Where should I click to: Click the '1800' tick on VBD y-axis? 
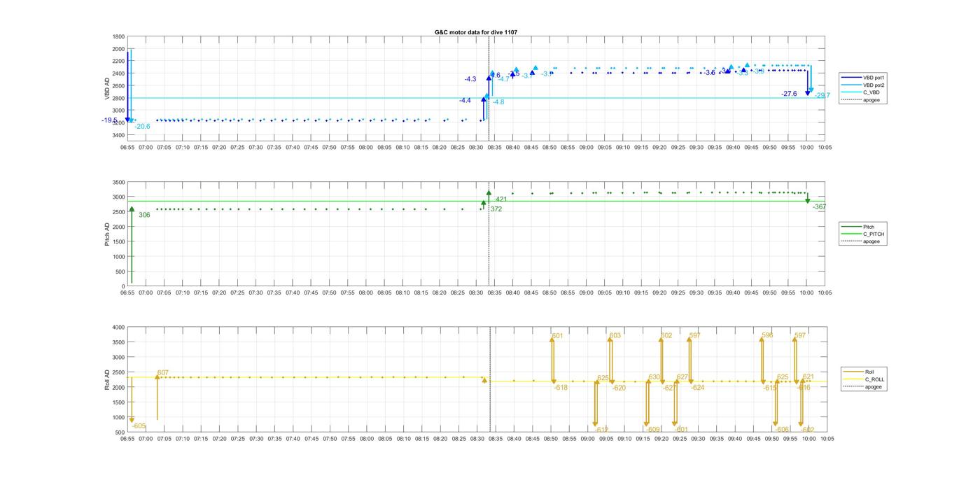click(x=118, y=37)
